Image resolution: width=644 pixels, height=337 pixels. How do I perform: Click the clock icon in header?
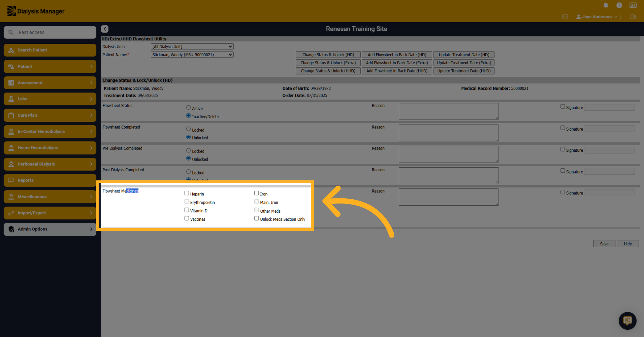619,5
